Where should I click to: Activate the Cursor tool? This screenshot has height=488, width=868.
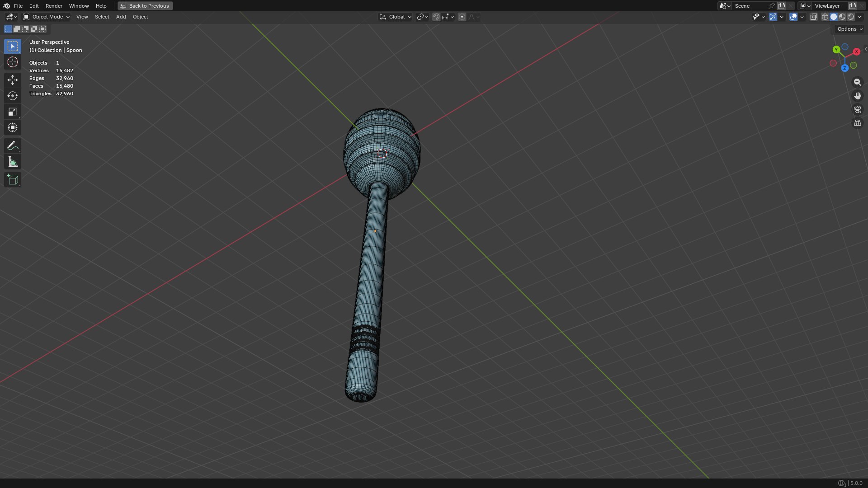13,62
